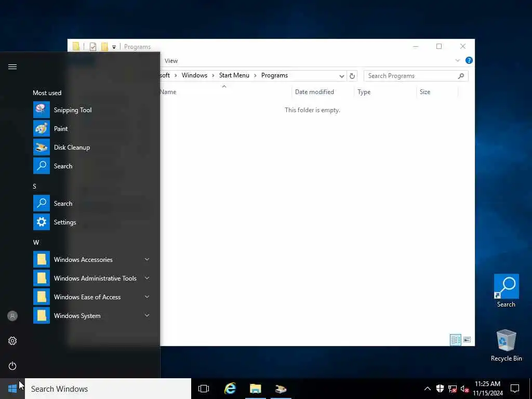Expand the breadcrumb arrow after Start Menu

255,75
